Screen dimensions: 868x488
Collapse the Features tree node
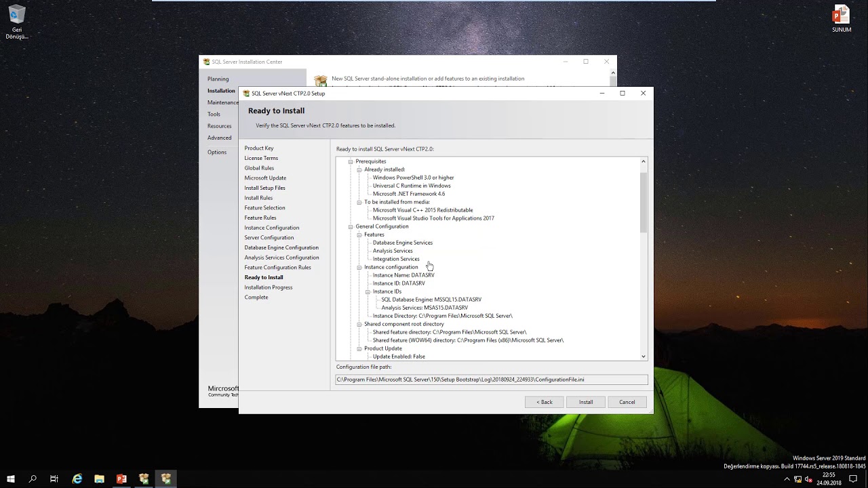[359, 235]
